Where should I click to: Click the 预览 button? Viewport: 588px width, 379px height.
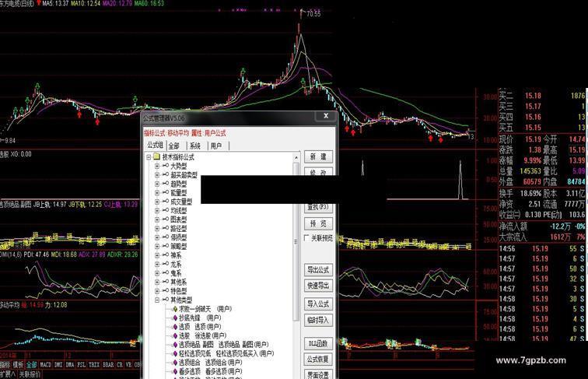tap(318, 223)
